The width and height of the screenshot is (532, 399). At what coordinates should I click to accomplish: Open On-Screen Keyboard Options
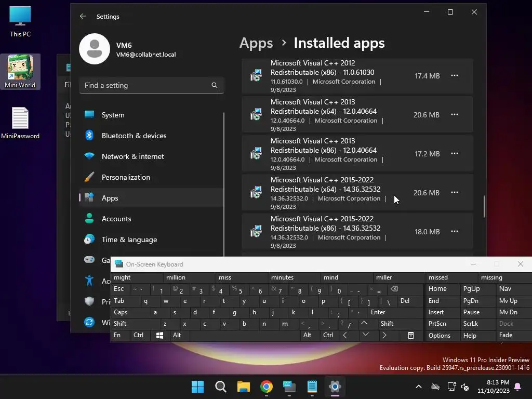click(x=443, y=335)
